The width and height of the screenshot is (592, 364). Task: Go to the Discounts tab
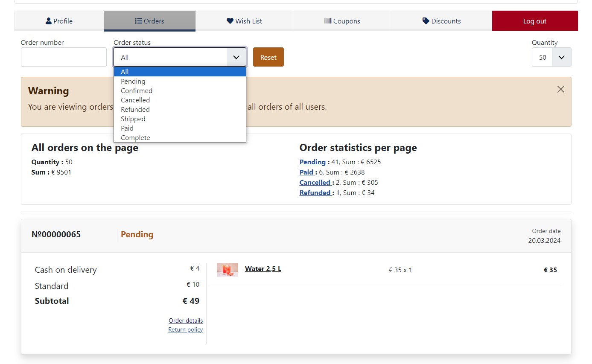[x=441, y=21]
